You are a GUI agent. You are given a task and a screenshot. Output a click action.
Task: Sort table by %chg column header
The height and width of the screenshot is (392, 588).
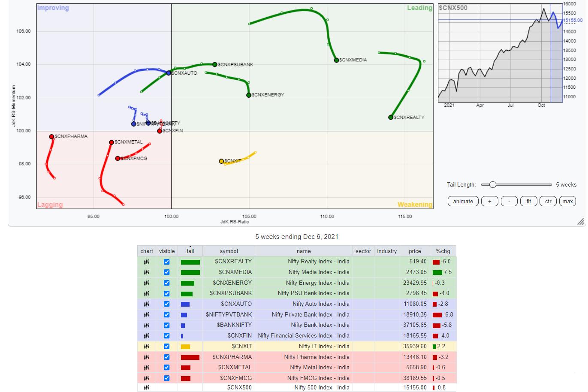tap(443, 251)
